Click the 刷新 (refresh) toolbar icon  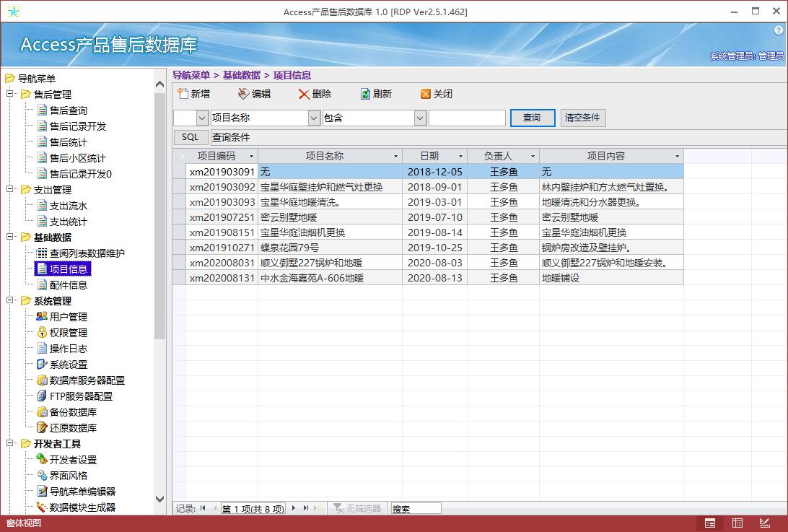[365, 94]
